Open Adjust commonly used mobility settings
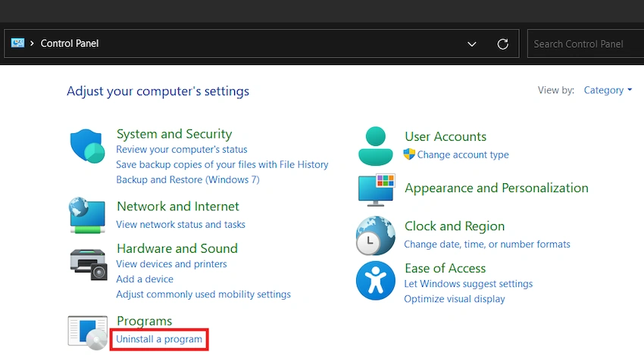 pyautogui.click(x=203, y=294)
